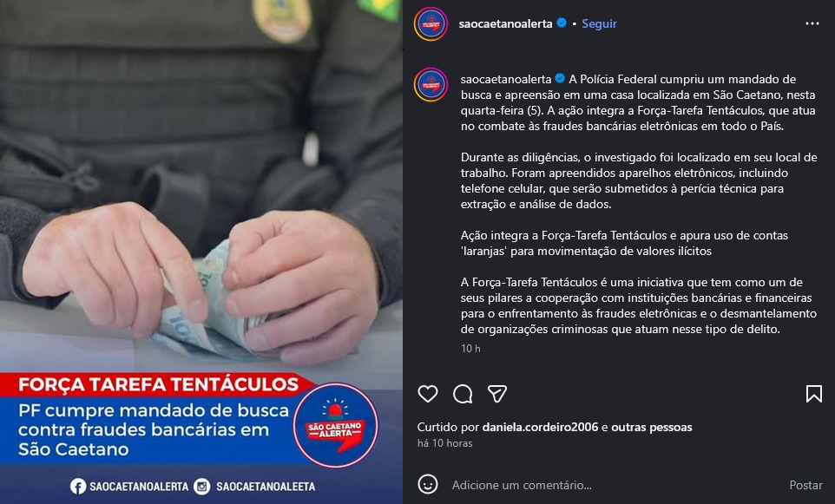835x504 pixels.
Task: Open the emoji picker smiley icon
Action: pyautogui.click(x=428, y=484)
